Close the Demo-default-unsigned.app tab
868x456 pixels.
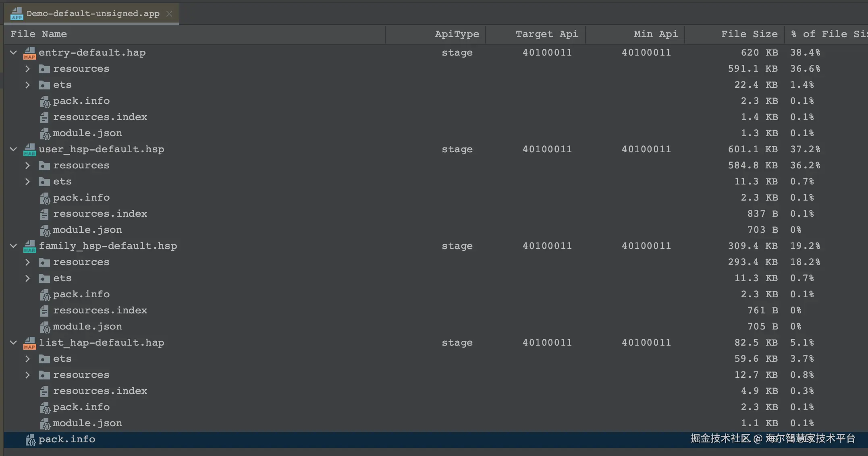point(169,14)
